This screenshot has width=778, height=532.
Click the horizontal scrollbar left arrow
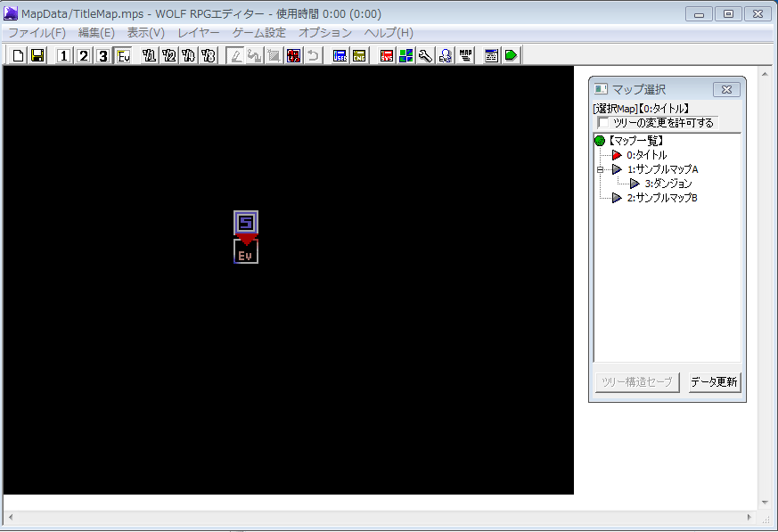point(11,517)
